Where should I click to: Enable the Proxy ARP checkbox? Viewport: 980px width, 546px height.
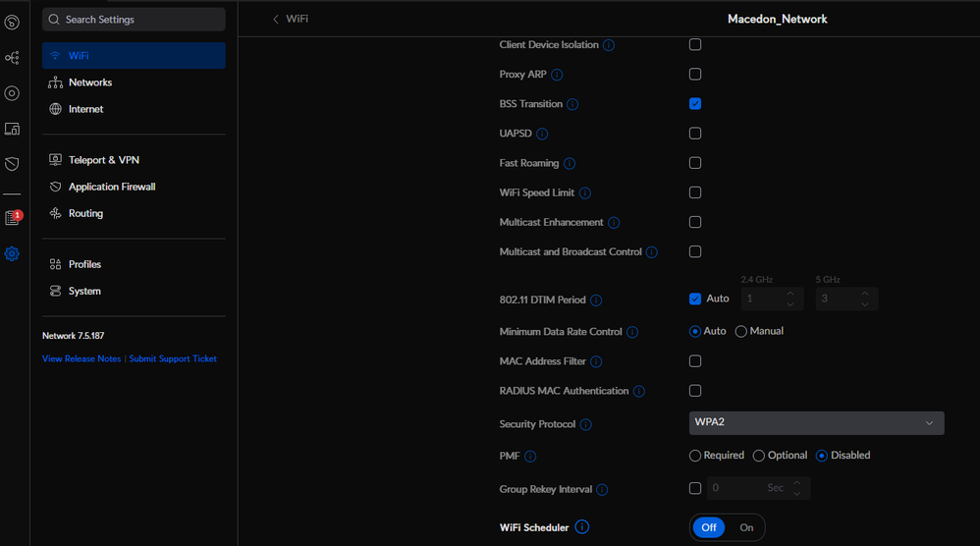(695, 75)
